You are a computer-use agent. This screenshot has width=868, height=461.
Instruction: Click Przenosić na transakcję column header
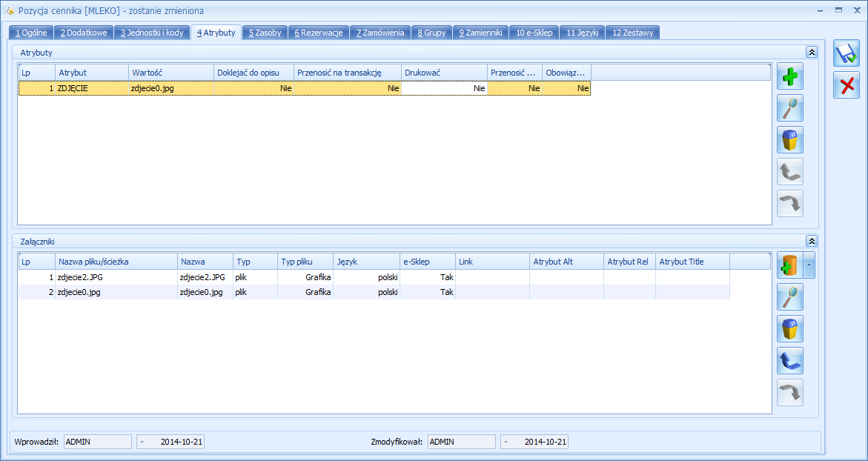[347, 73]
